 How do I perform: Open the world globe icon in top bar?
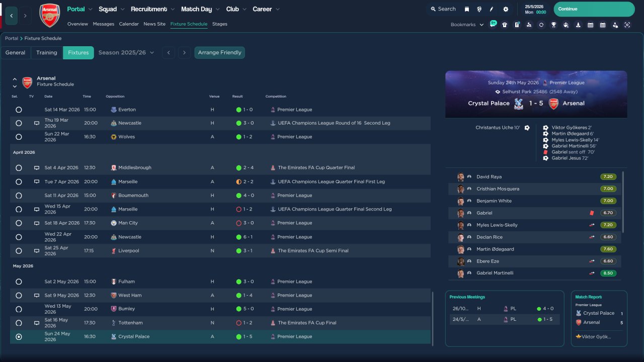pyautogui.click(x=479, y=9)
